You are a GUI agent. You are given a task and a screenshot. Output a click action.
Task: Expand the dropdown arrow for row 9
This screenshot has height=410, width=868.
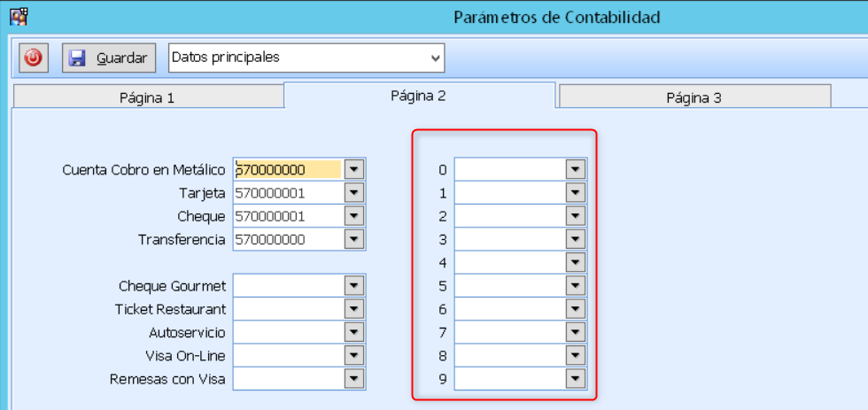coord(575,379)
